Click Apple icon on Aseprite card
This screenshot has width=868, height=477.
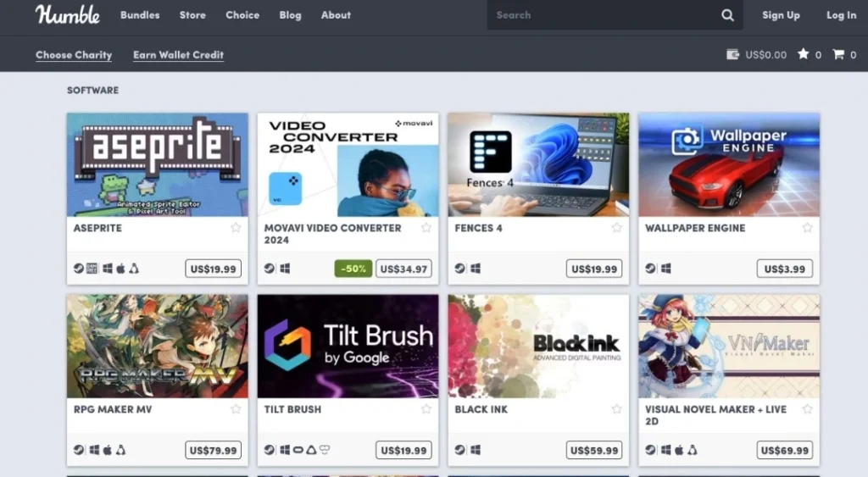(x=120, y=269)
